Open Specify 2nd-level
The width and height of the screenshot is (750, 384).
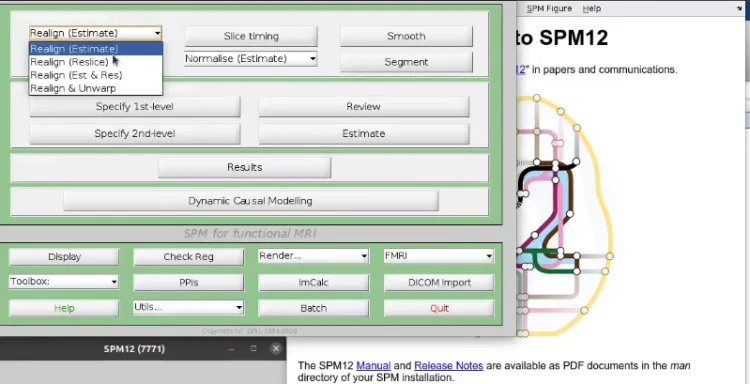(135, 134)
